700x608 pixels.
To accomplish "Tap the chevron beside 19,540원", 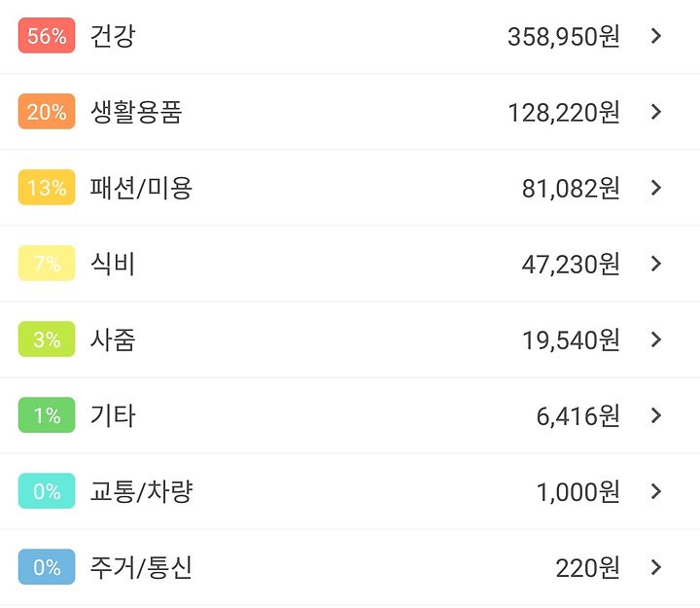I will 656,340.
